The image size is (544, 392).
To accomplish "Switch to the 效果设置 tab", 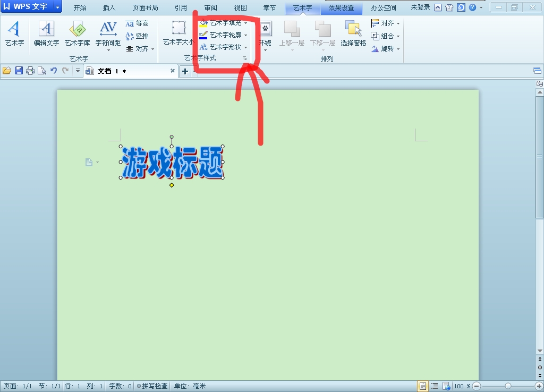I will coord(342,7).
